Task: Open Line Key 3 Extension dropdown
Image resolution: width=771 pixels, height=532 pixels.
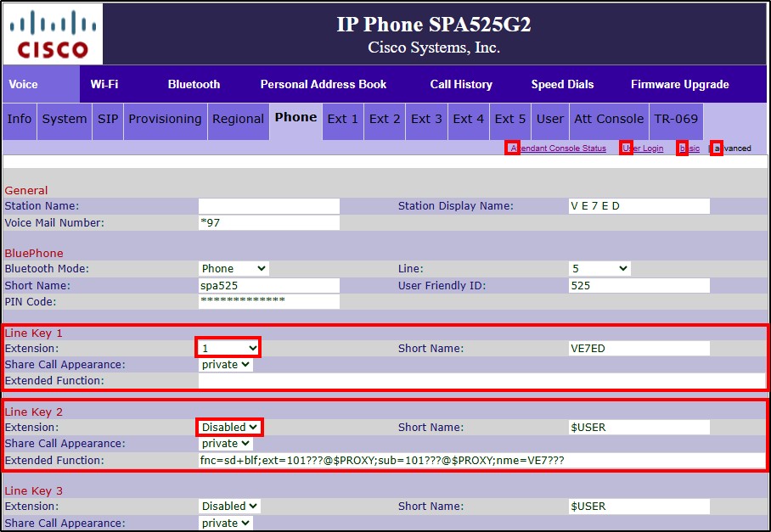Action: (x=229, y=506)
